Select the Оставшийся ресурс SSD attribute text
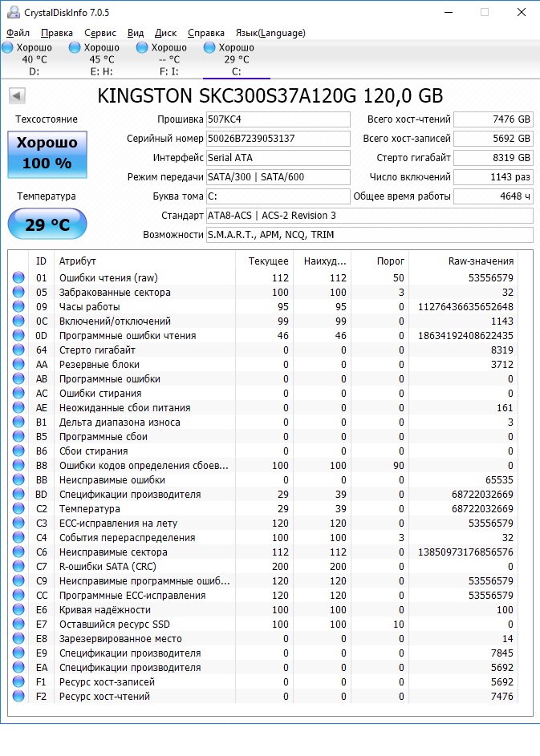540x756 pixels. click(x=115, y=625)
